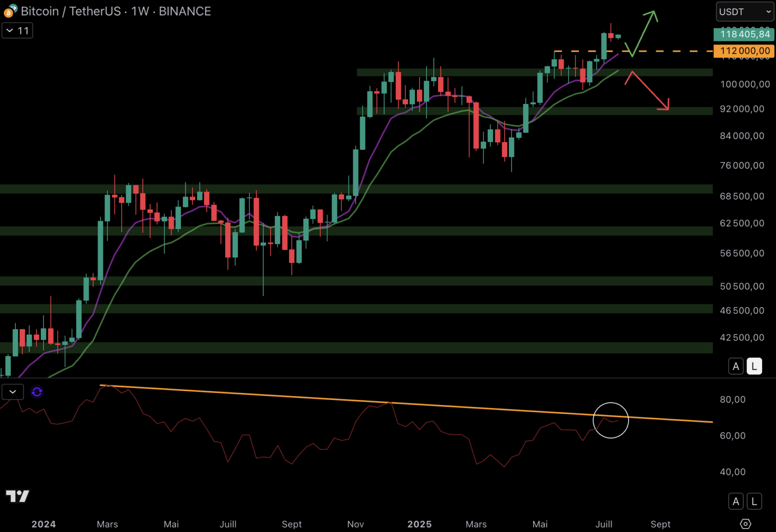Toggle log scale L on main price chart
Image resolution: width=776 pixels, height=532 pixels.
pos(754,366)
